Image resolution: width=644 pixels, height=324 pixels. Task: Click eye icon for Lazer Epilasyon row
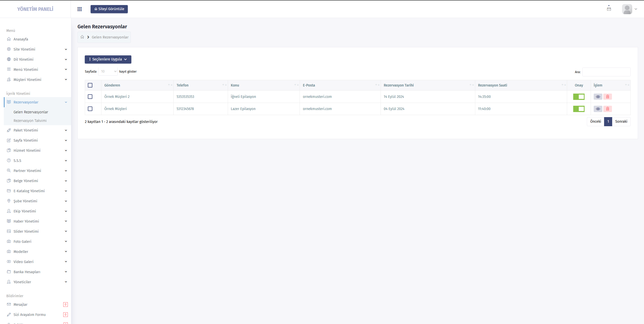598,109
